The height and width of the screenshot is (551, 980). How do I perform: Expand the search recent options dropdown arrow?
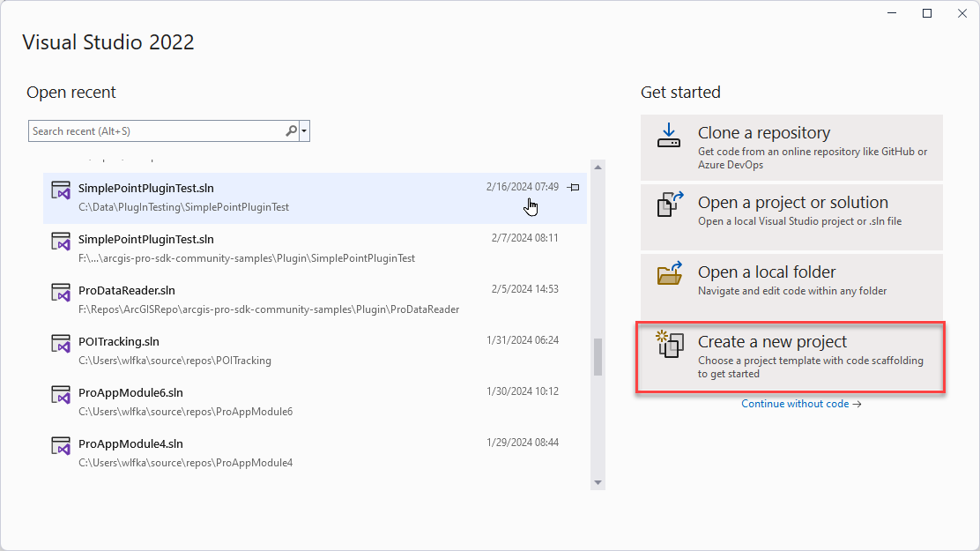tap(304, 131)
